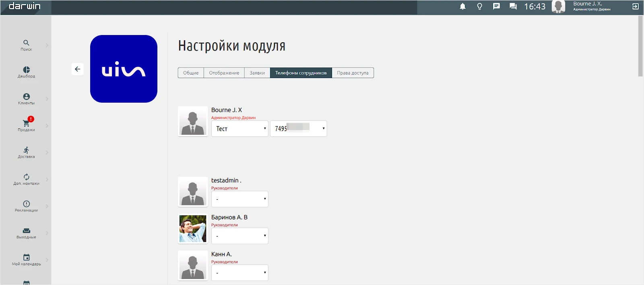The width and height of the screenshot is (644, 285).
Task: Switch to the Общие tab
Action: [191, 73]
